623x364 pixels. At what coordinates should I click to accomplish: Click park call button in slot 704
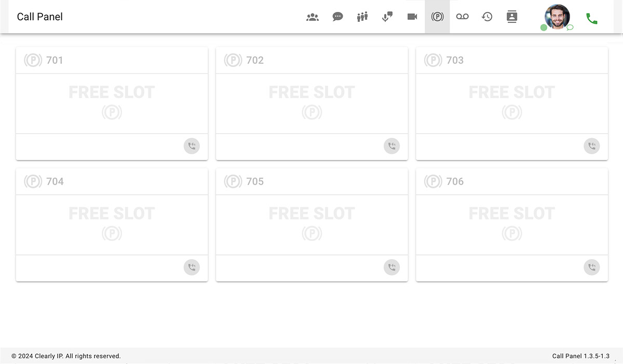192,267
